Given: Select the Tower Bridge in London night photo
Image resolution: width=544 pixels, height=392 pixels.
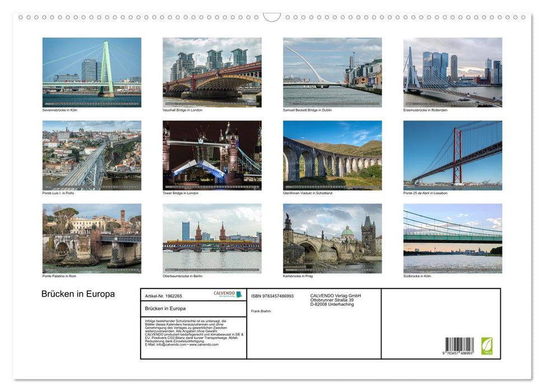Looking at the screenshot, I should tap(212, 155).
